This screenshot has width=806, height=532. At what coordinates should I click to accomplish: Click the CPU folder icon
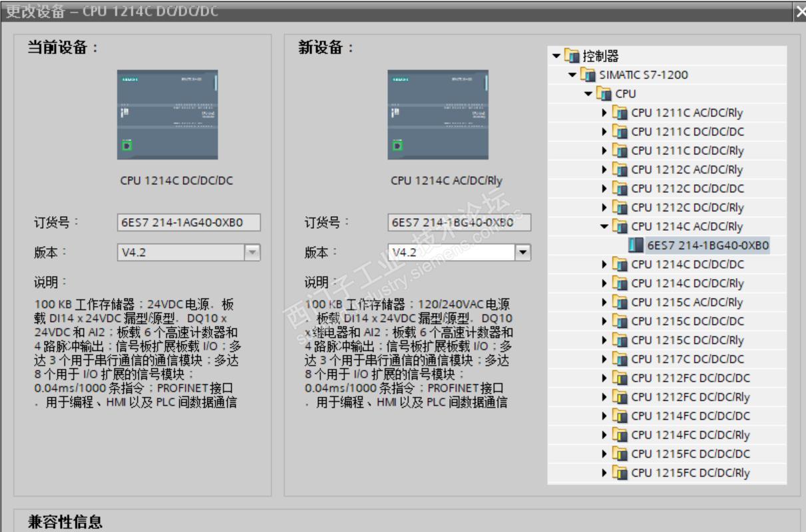pos(603,94)
